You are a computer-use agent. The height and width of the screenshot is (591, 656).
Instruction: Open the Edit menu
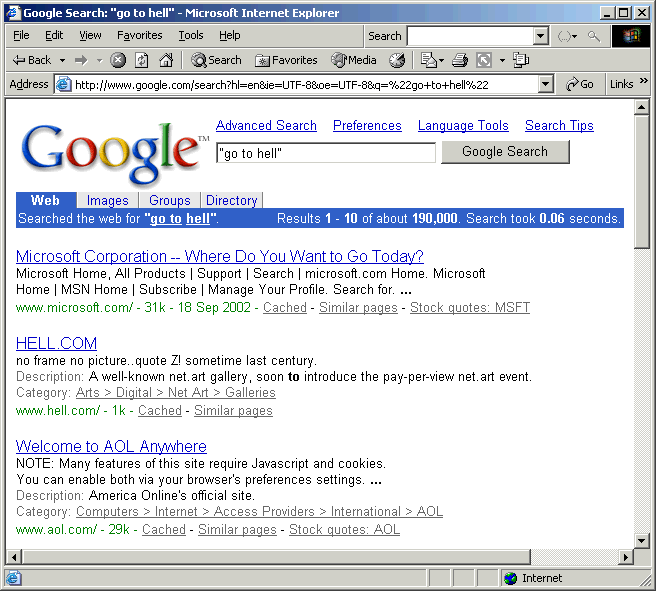coord(54,36)
